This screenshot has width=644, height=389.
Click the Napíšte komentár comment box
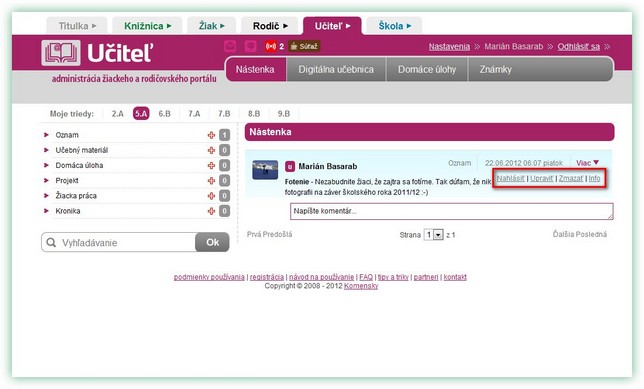[452, 211]
